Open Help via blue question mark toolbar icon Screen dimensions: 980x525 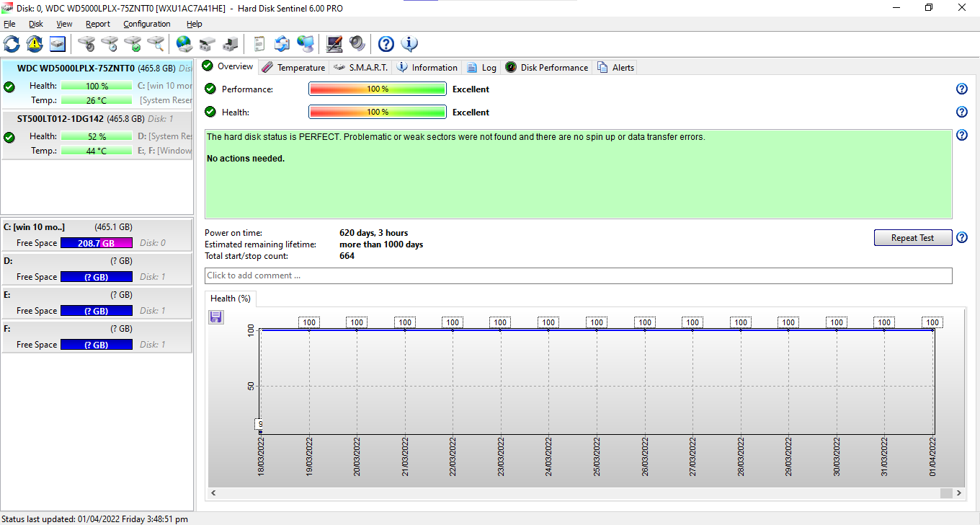[x=386, y=44]
